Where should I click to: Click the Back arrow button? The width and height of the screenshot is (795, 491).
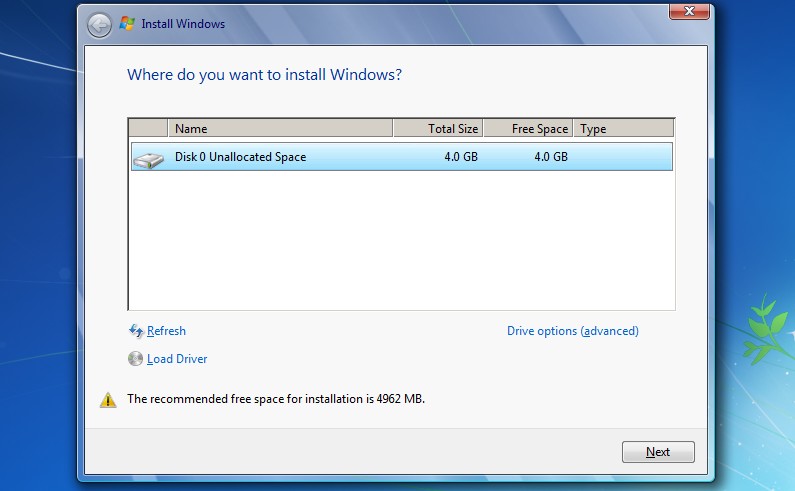tap(99, 25)
